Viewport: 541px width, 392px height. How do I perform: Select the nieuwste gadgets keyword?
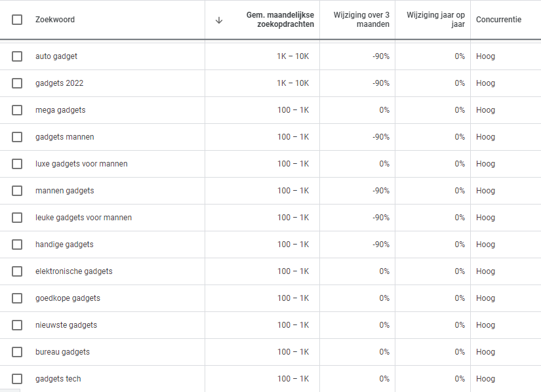pyautogui.click(x=66, y=325)
